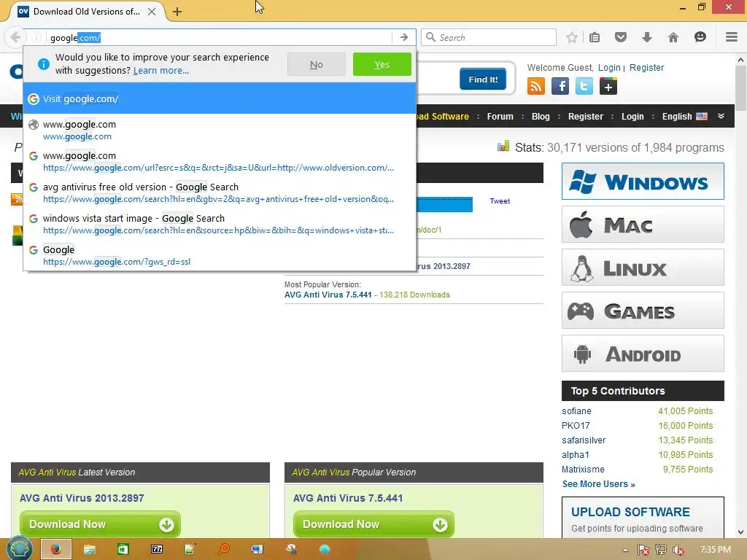The image size is (747, 560).
Task: Open Register in the black nav bar
Action: pos(586,116)
